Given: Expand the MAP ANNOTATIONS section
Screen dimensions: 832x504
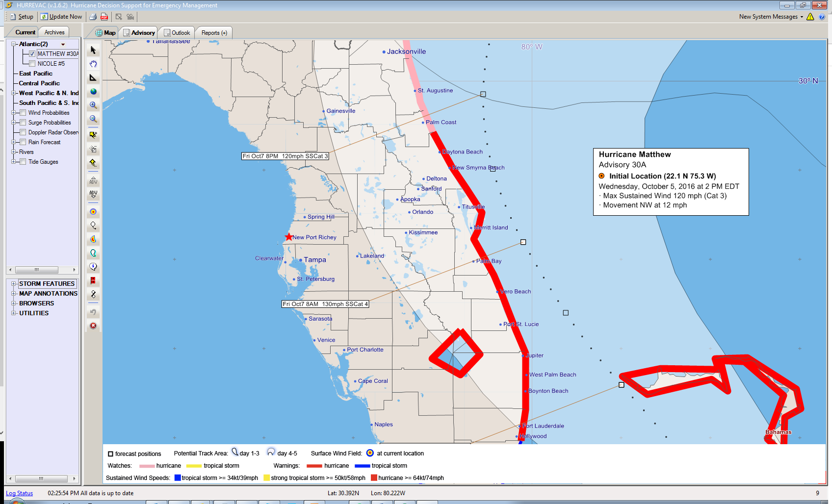Looking at the screenshot, I should point(14,294).
